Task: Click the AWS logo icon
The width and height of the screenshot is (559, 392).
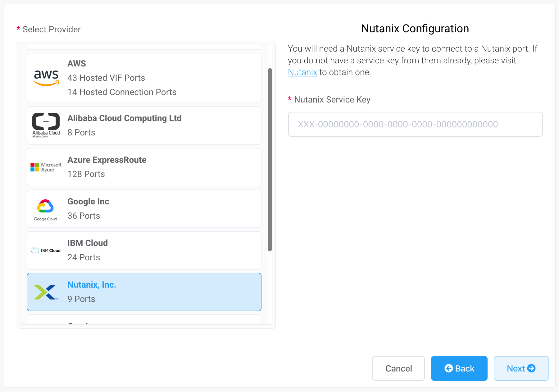Action: tap(46, 78)
